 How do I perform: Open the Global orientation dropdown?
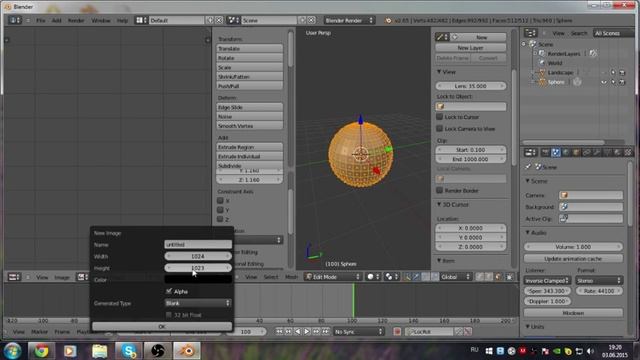(x=456, y=277)
